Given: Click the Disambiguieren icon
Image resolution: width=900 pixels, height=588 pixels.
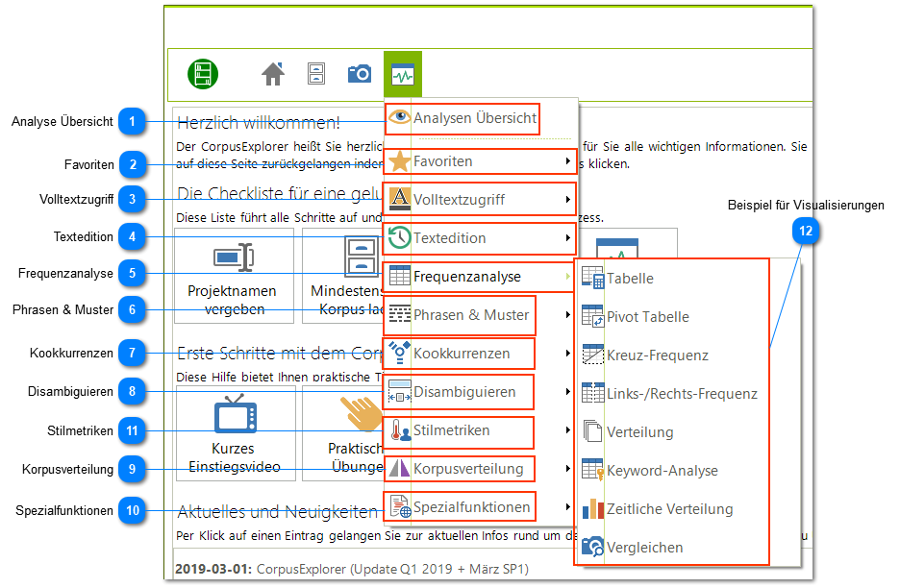Looking at the screenshot, I should pyautogui.click(x=399, y=391).
